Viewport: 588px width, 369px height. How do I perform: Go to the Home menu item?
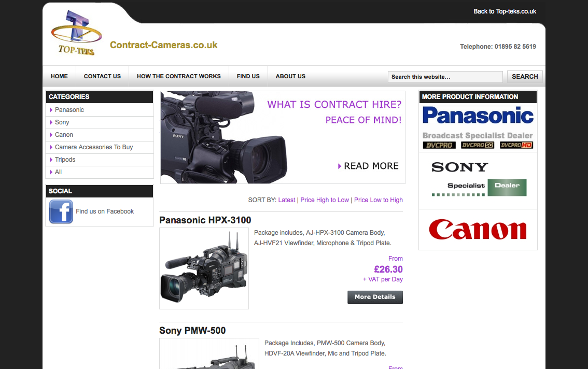coord(59,76)
